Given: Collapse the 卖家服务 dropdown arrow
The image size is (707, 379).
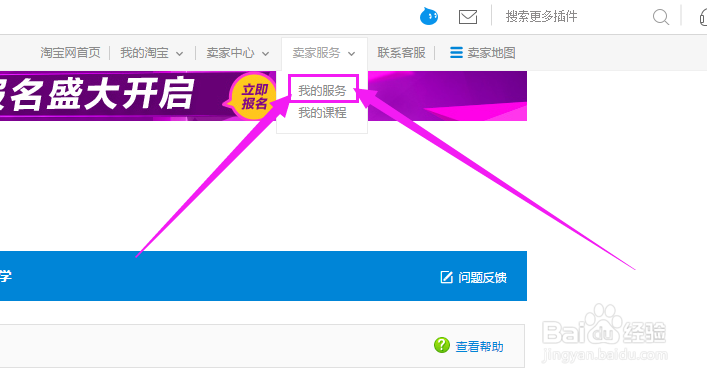Looking at the screenshot, I should pos(352,54).
